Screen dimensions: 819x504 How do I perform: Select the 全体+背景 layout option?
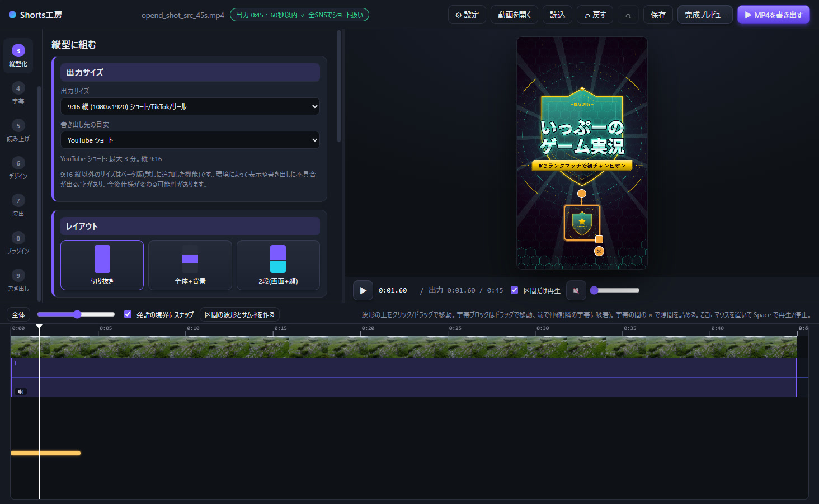point(190,265)
